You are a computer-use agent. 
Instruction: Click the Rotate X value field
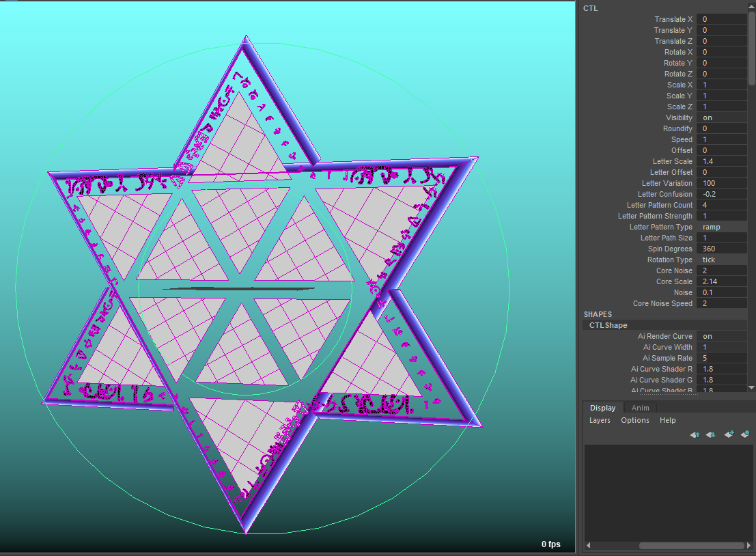[x=722, y=52]
